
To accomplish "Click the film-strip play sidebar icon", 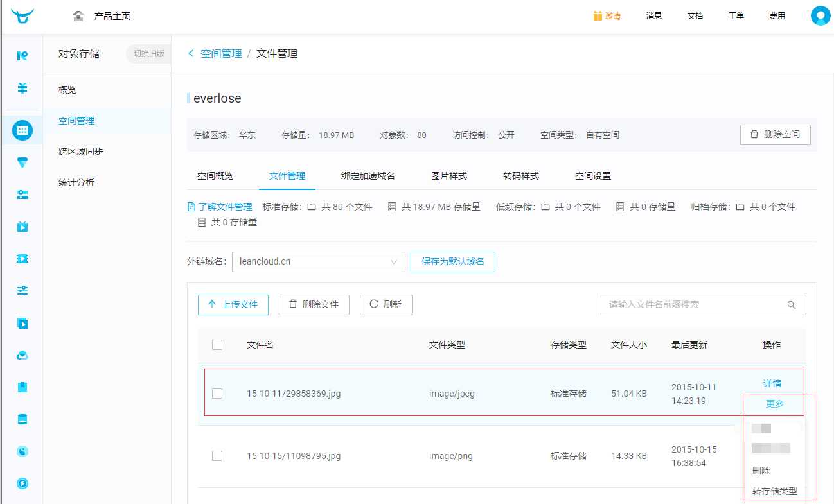I will click(x=22, y=259).
